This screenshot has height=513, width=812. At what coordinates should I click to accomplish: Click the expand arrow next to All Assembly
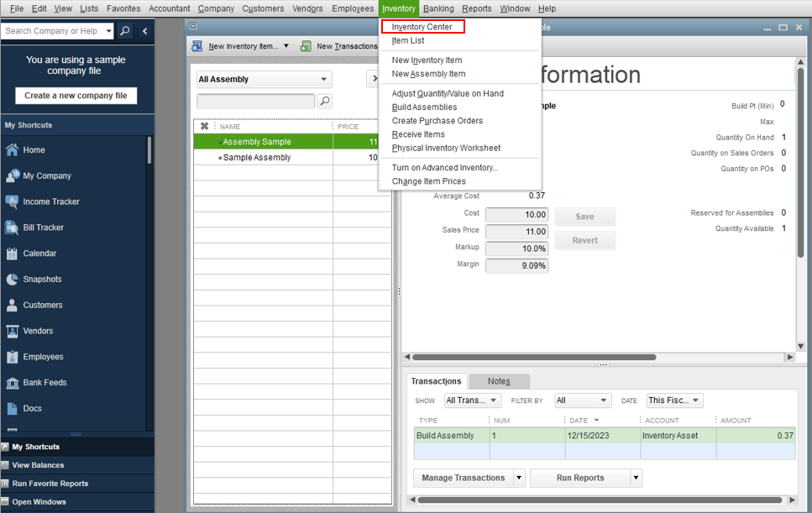(374, 79)
